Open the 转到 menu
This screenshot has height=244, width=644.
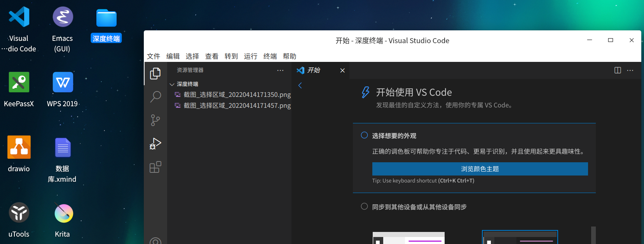(x=231, y=56)
